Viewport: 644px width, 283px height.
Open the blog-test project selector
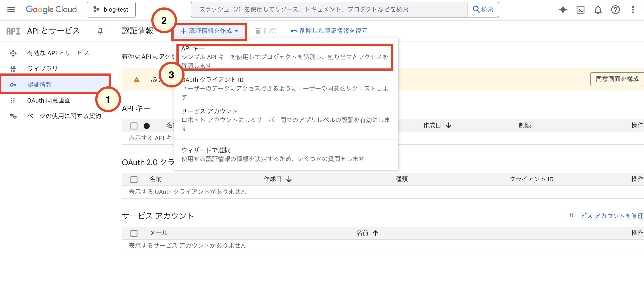pyautogui.click(x=111, y=9)
